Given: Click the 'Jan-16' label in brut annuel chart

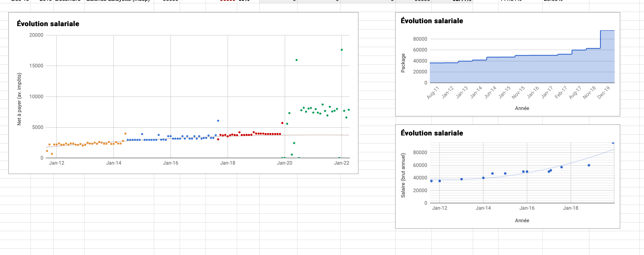Looking at the screenshot, I should click(x=527, y=208).
